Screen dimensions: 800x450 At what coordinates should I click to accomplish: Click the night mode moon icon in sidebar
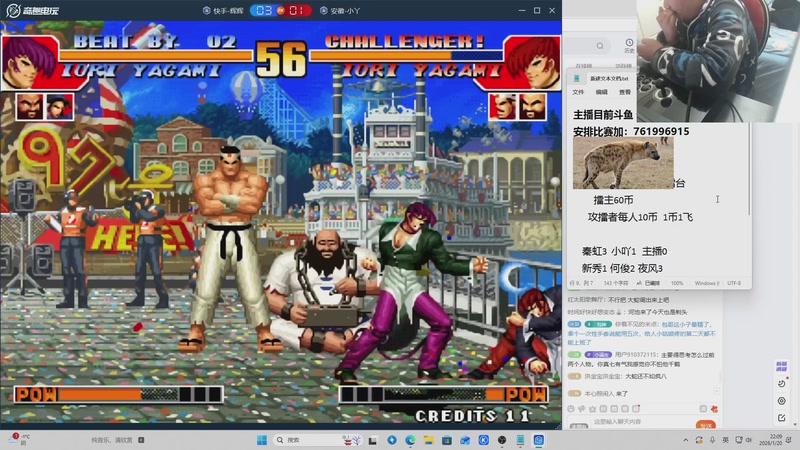pyautogui.click(x=782, y=384)
